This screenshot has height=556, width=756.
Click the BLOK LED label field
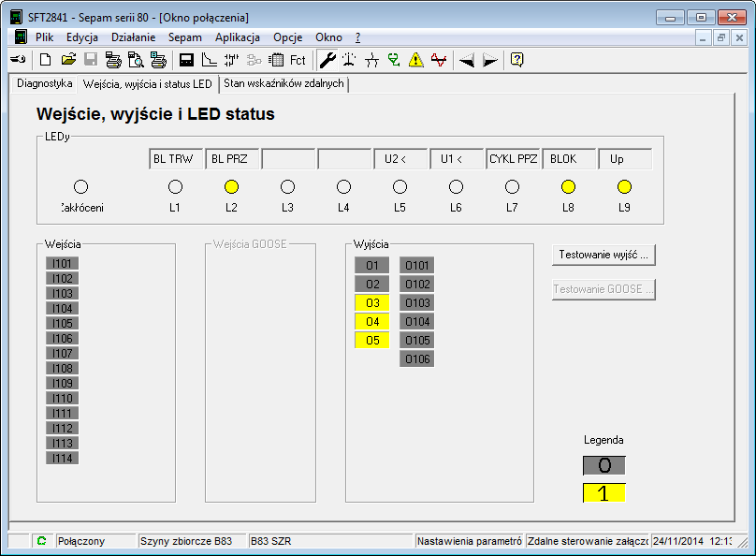pyautogui.click(x=569, y=158)
